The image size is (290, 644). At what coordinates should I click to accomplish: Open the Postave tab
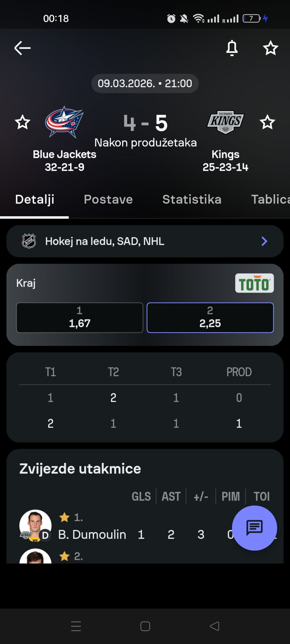pos(108,200)
